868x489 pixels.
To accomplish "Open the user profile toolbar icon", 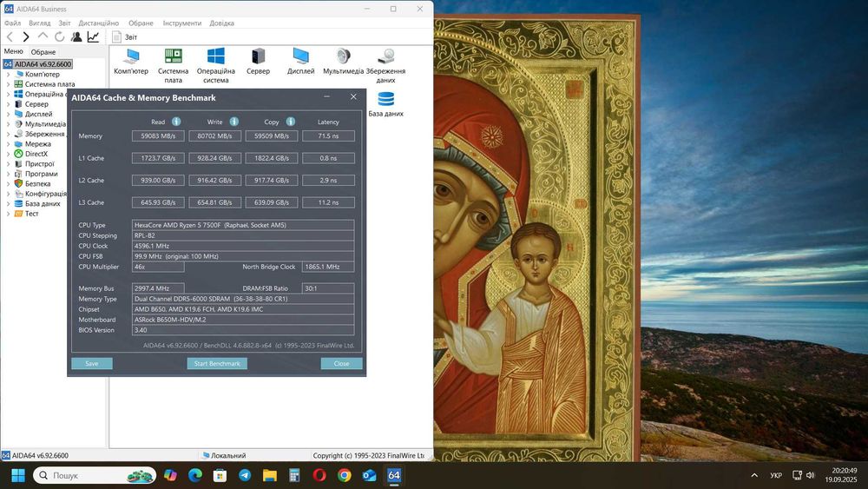I will [76, 37].
